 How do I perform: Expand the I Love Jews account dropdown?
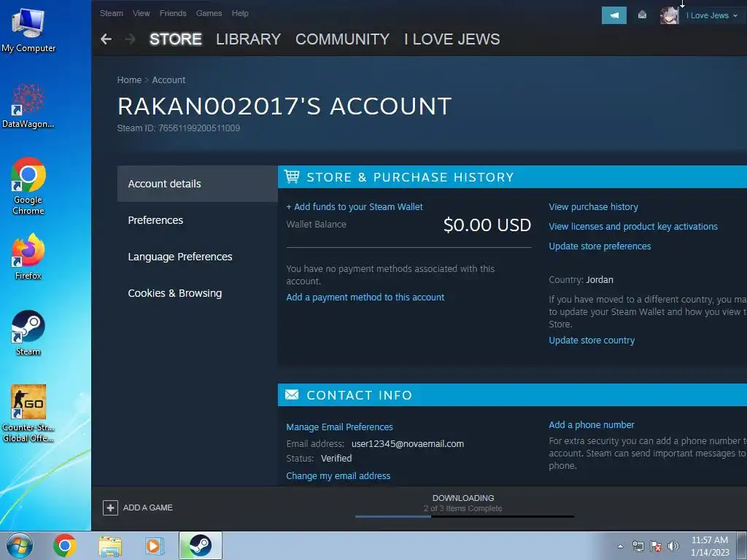[712, 15]
